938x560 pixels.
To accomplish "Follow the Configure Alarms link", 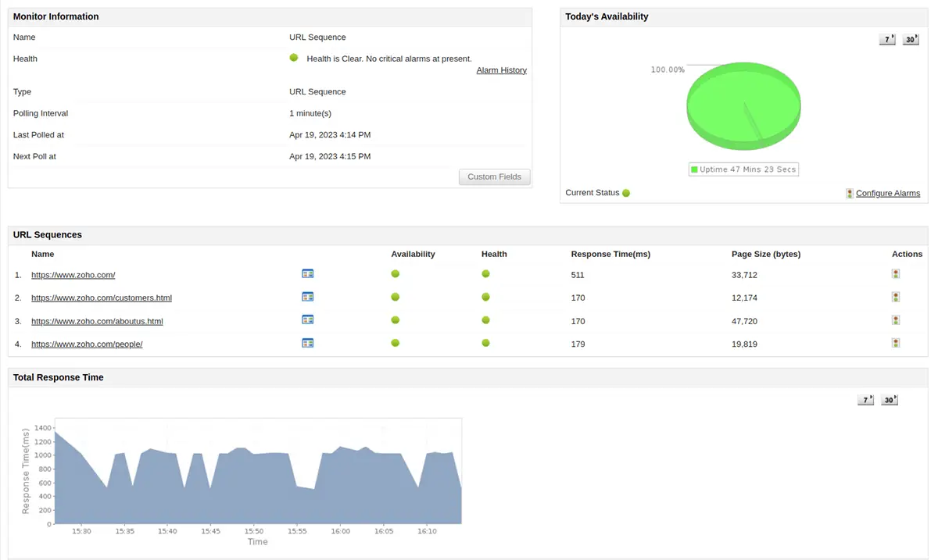I will tap(887, 193).
